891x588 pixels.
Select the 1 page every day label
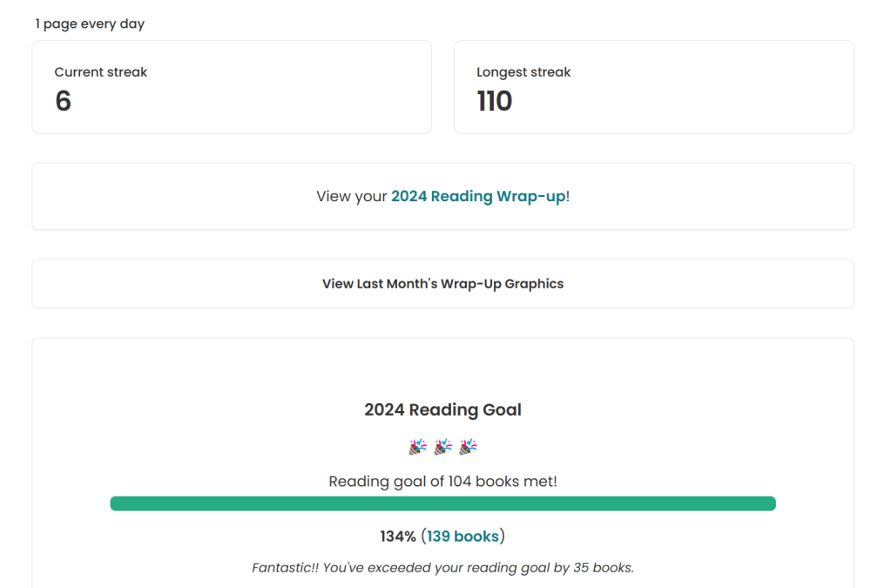pyautogui.click(x=90, y=24)
